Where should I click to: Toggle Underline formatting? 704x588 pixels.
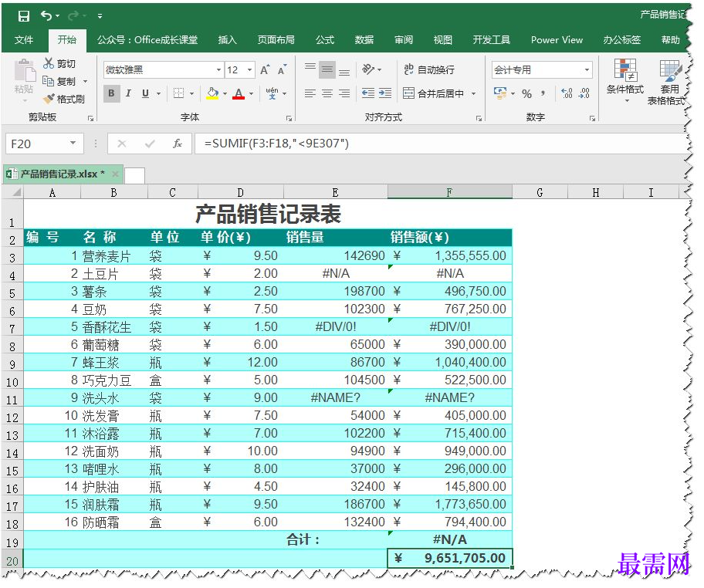click(145, 93)
